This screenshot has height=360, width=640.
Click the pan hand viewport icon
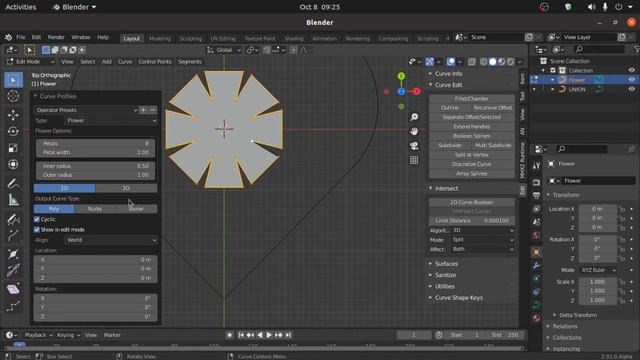coord(414,131)
